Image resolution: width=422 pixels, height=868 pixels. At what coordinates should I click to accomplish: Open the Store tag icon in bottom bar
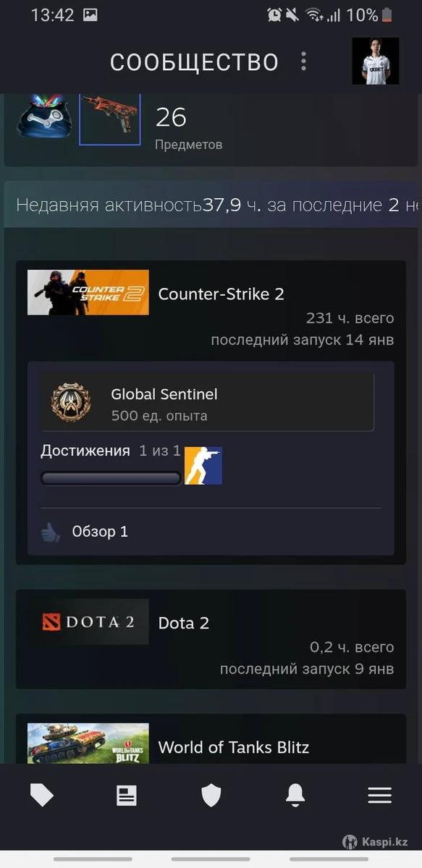click(x=42, y=796)
